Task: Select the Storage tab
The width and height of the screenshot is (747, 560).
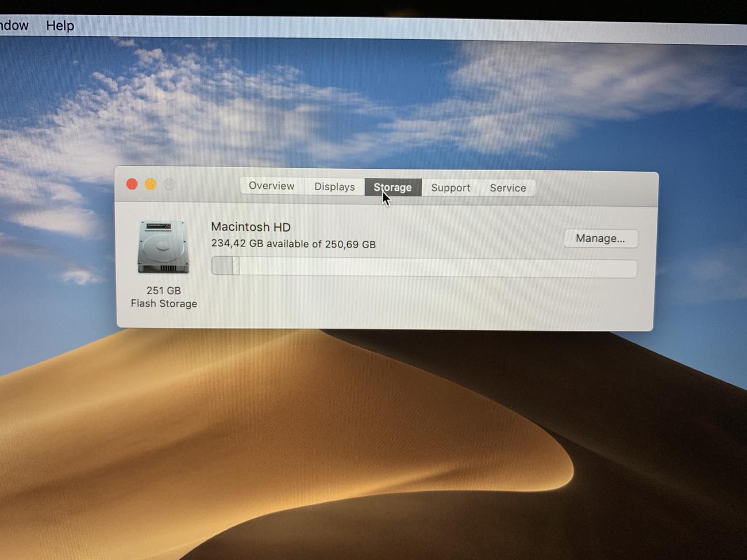Action: tap(392, 187)
